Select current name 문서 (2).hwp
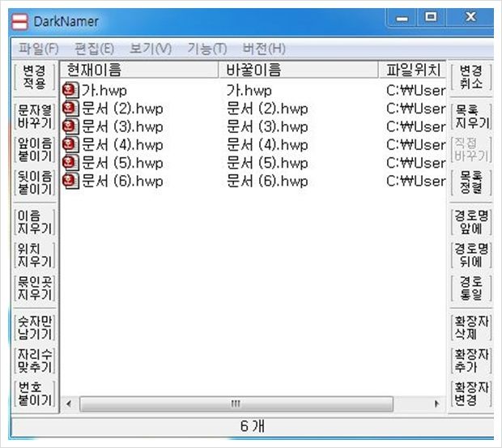502x448 pixels. point(122,109)
